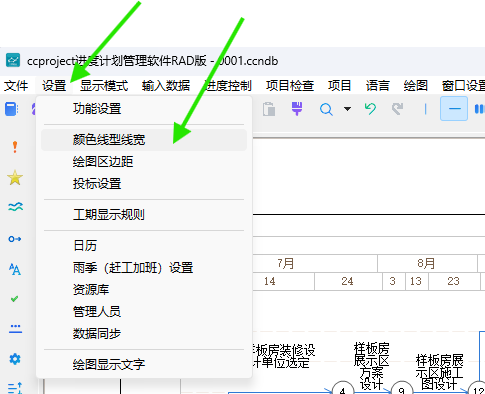Image resolution: width=485 pixels, height=394 pixels.
Task: Click date 24 in the timeline scale
Action: [x=347, y=281]
